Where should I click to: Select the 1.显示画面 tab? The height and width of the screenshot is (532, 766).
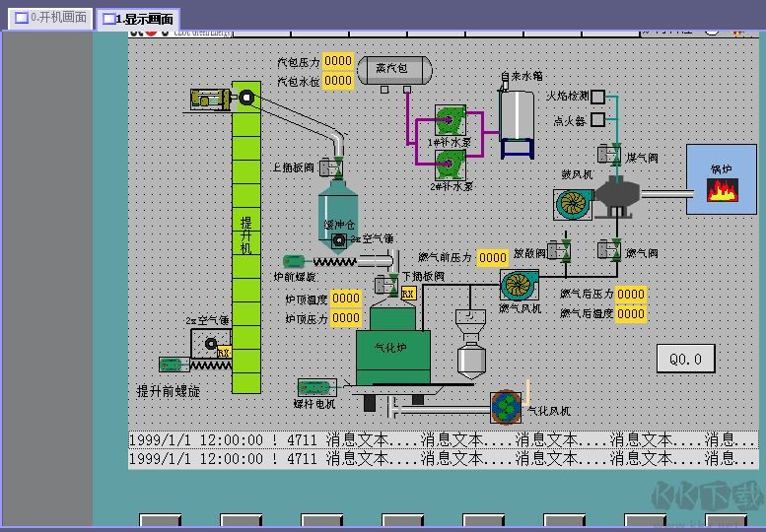137,19
